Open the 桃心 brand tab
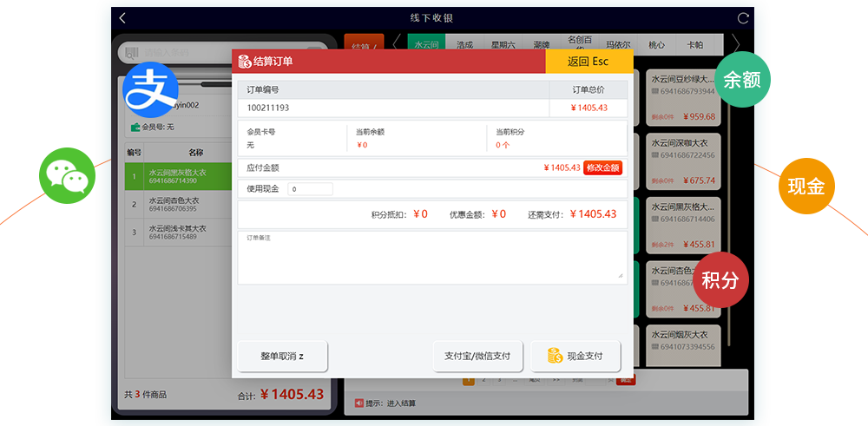 [656, 44]
